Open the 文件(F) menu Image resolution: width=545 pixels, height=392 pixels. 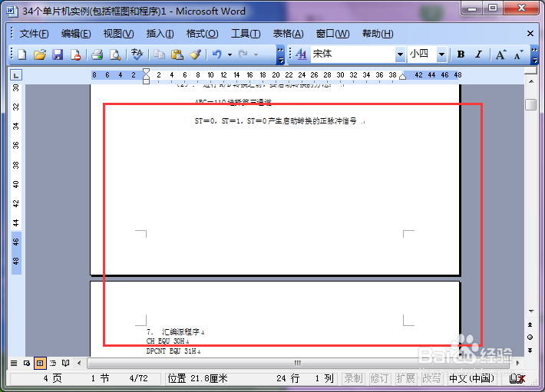pos(34,34)
